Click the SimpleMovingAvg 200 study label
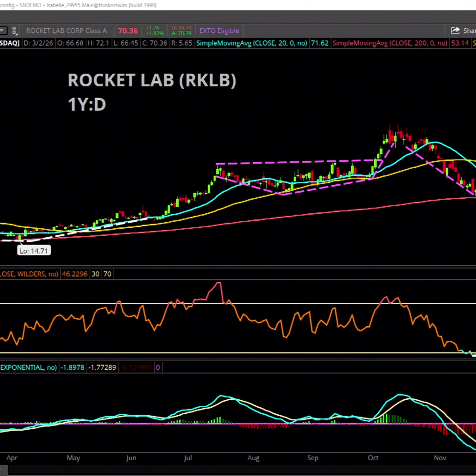Viewport: 476px width, 476px height. coord(390,43)
